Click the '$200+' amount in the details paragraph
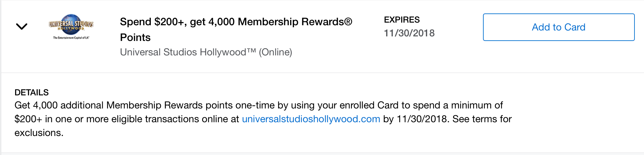This screenshot has height=155, width=644. (28, 119)
